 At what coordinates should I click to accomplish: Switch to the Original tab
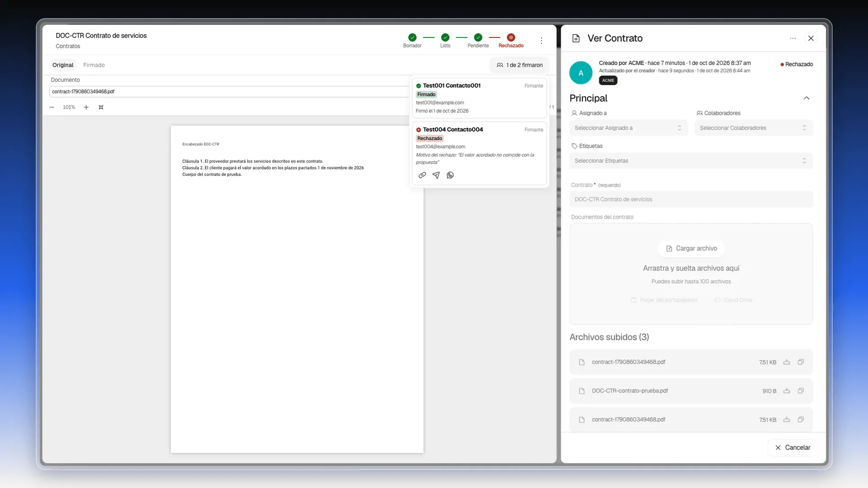click(63, 65)
